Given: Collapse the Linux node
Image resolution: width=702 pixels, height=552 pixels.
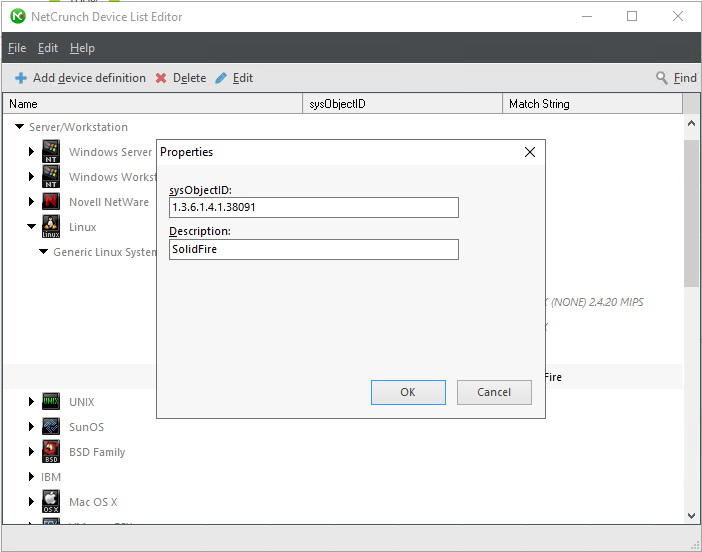Looking at the screenshot, I should pyautogui.click(x=31, y=227).
